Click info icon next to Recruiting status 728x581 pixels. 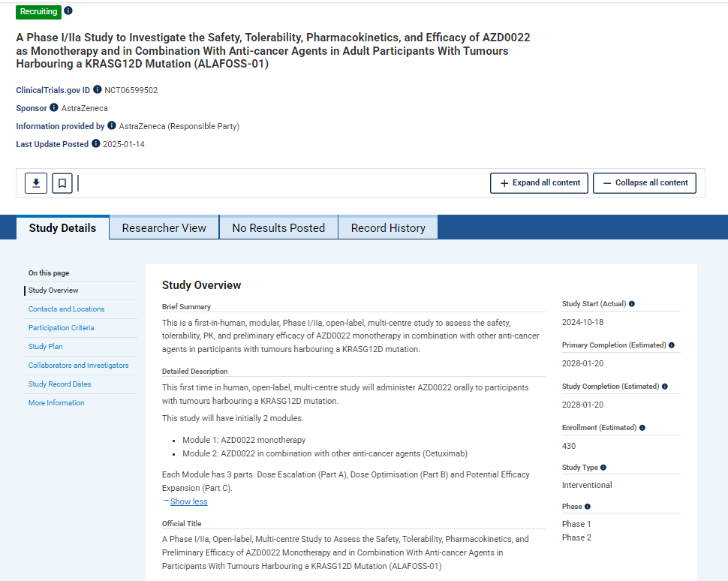point(68,11)
